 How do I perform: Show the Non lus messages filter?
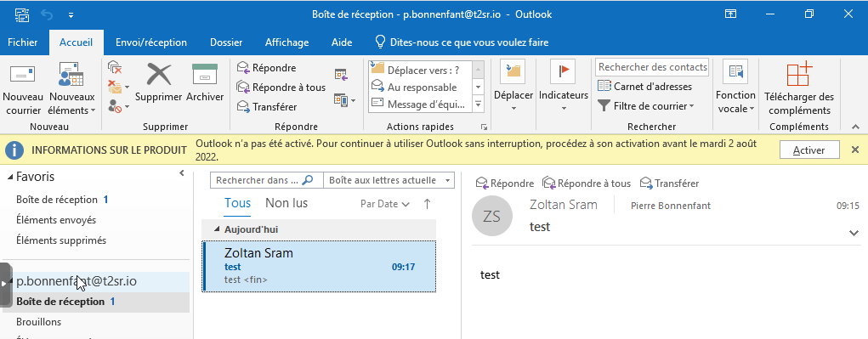[x=286, y=203]
